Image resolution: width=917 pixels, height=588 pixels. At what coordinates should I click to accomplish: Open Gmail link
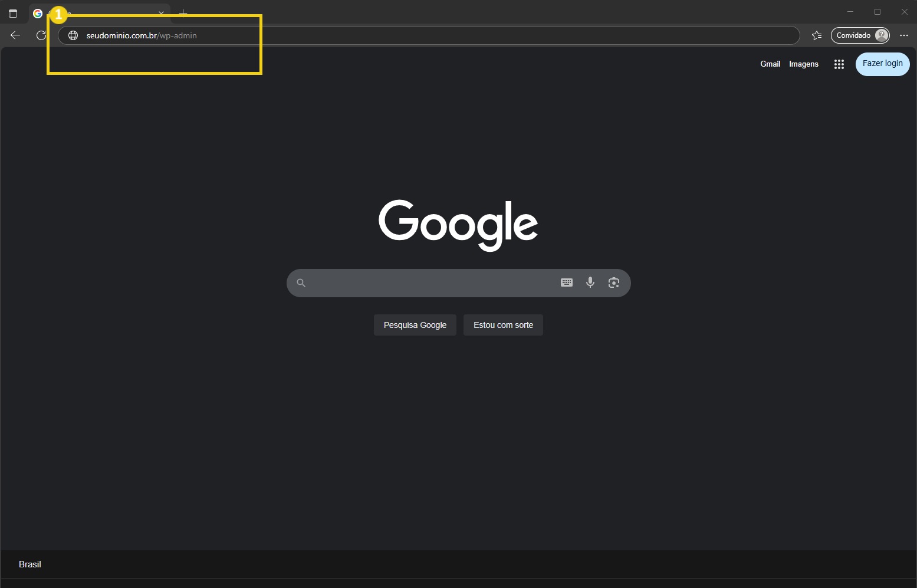click(770, 64)
